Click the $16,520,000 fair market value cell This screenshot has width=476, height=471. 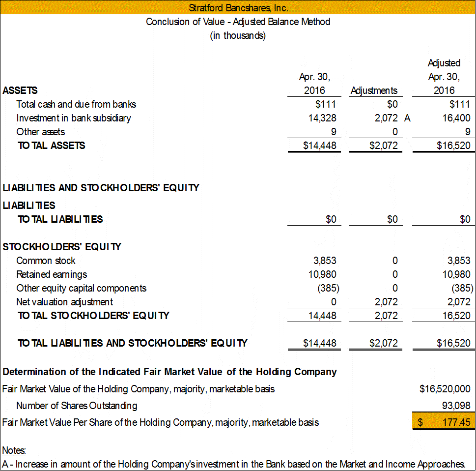[445, 389]
